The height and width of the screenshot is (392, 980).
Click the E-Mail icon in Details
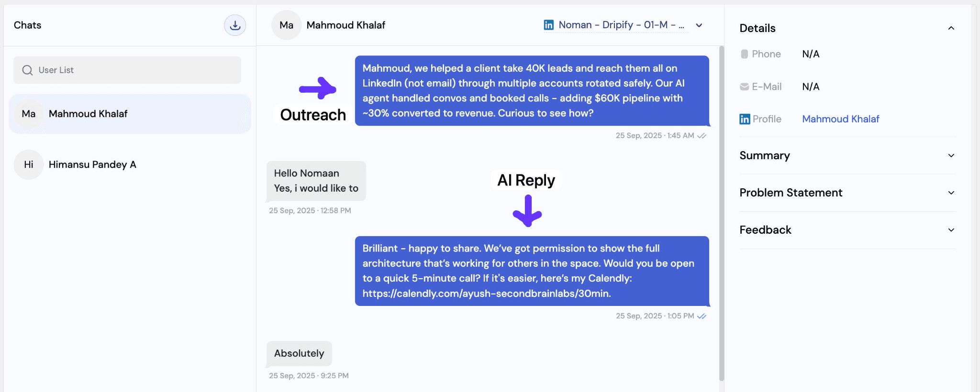[744, 87]
